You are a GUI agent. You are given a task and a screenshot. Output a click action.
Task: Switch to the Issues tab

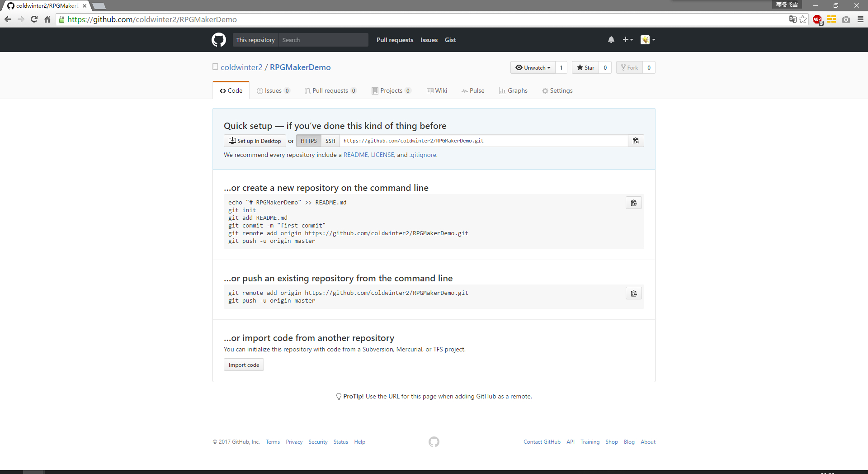[x=273, y=91]
